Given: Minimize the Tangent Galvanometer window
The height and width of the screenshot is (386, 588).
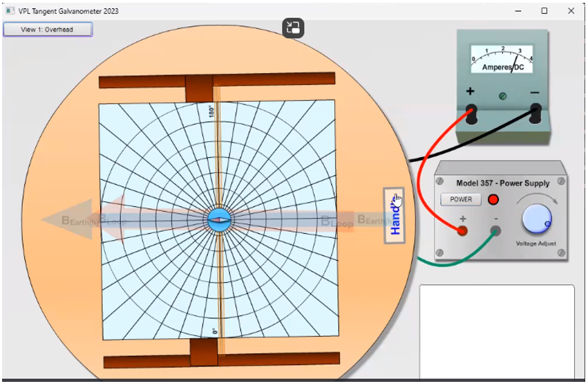Looking at the screenshot, I should (x=518, y=11).
